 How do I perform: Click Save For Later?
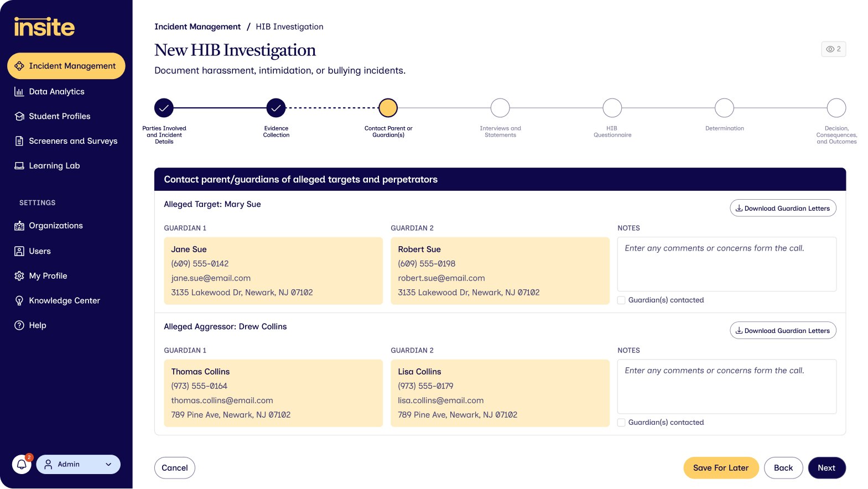click(721, 468)
